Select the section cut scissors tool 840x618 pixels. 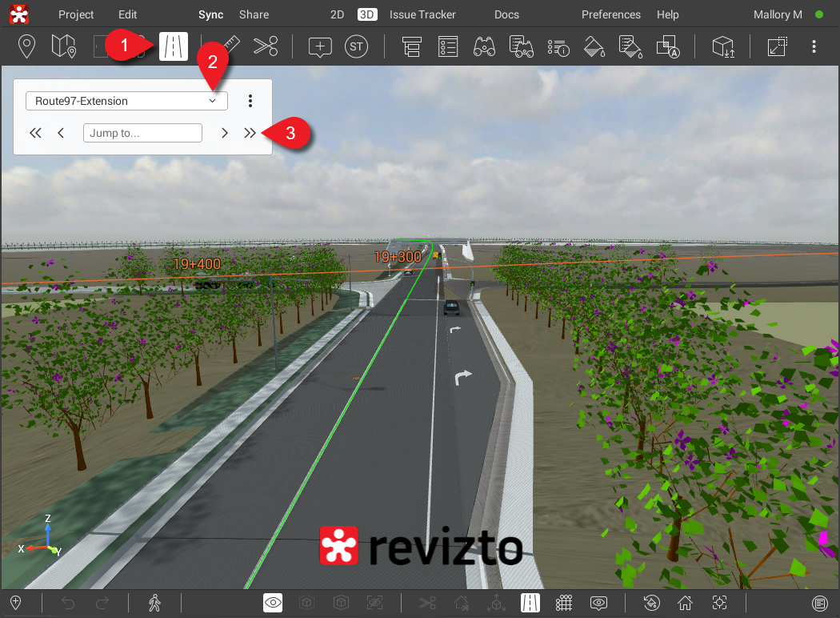(266, 46)
